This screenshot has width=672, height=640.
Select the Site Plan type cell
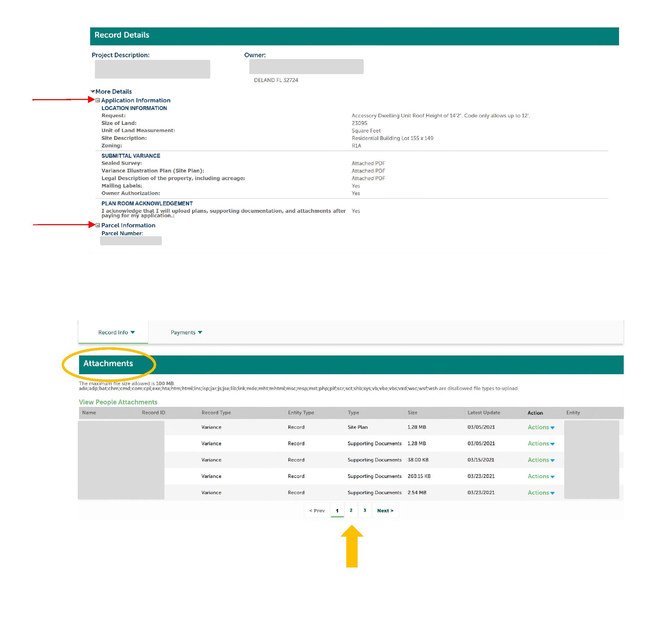[x=357, y=427]
